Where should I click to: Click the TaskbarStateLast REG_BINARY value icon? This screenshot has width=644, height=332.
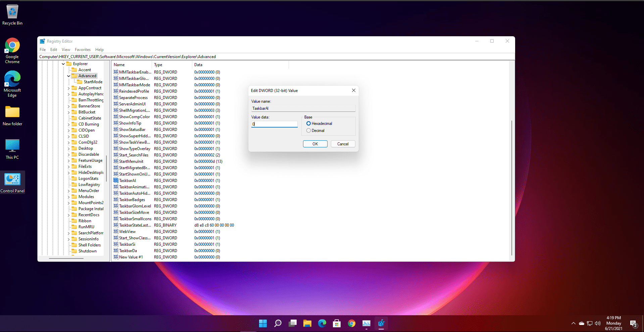coord(115,225)
